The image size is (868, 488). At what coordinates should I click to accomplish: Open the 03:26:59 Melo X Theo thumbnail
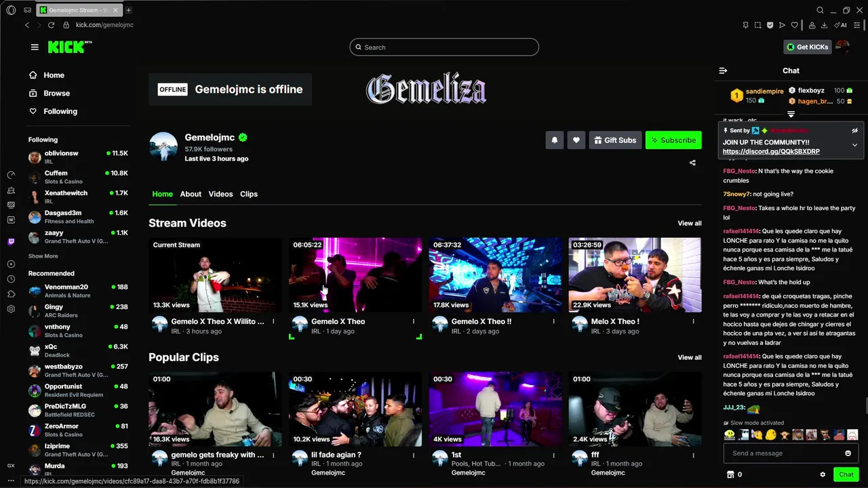tap(635, 274)
